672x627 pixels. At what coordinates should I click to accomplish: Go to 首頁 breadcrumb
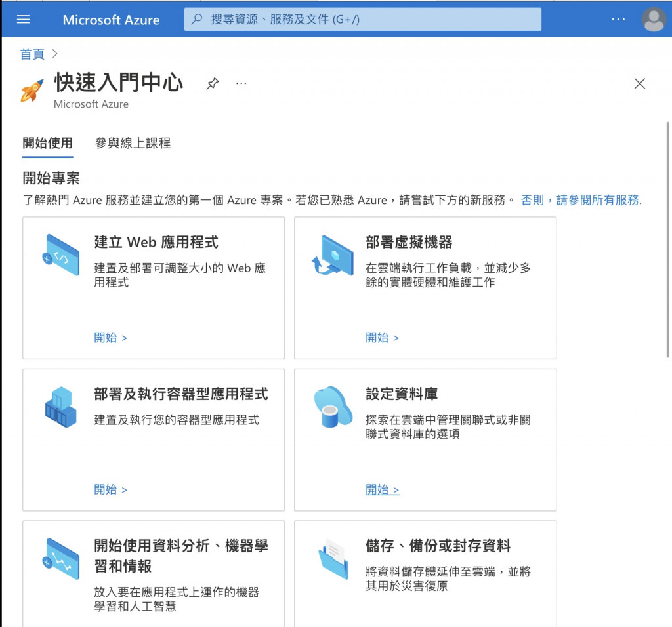(32, 54)
